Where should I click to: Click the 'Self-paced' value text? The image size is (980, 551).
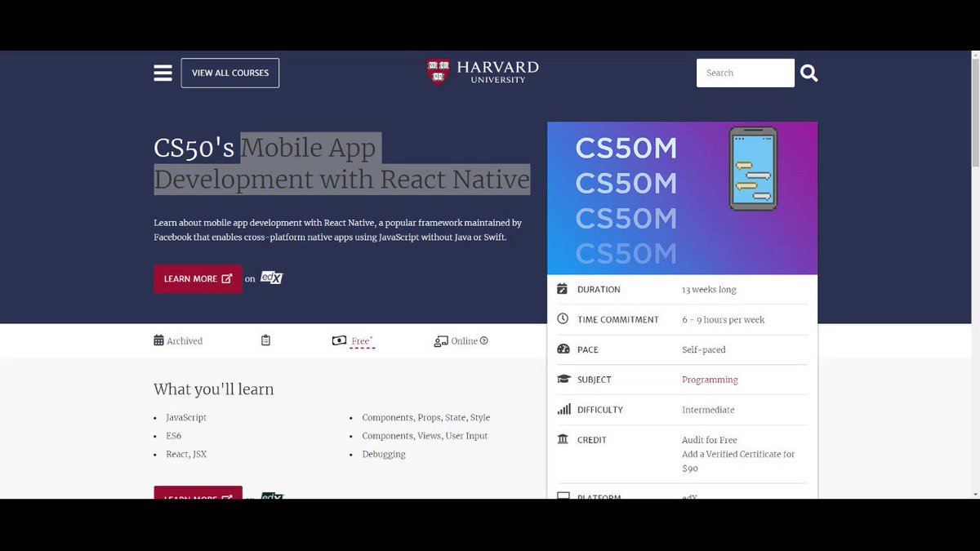[704, 350]
